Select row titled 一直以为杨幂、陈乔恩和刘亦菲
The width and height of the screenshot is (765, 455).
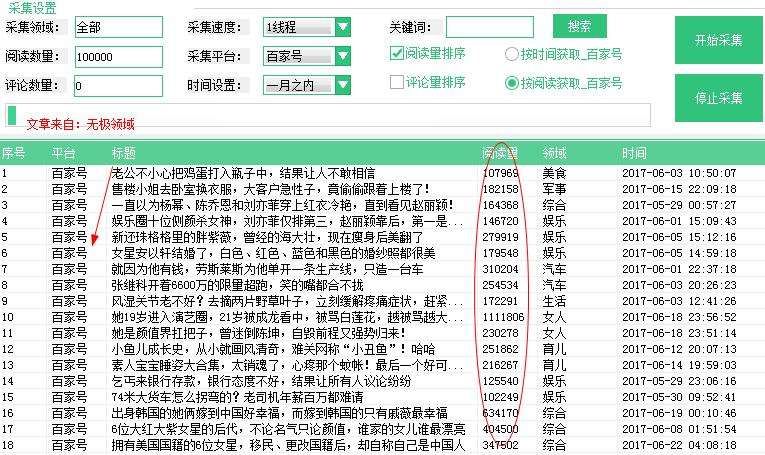pos(382,205)
